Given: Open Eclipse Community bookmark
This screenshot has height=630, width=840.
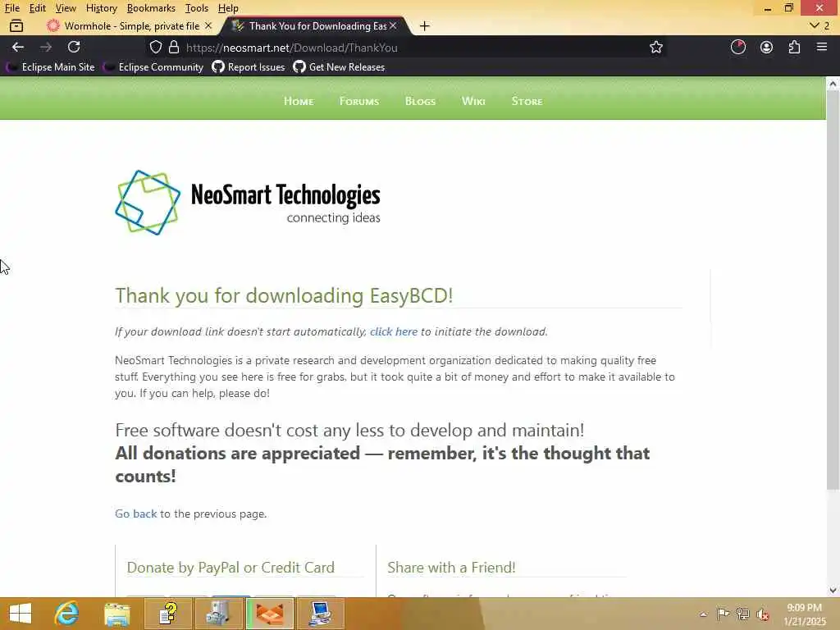Looking at the screenshot, I should [x=153, y=67].
